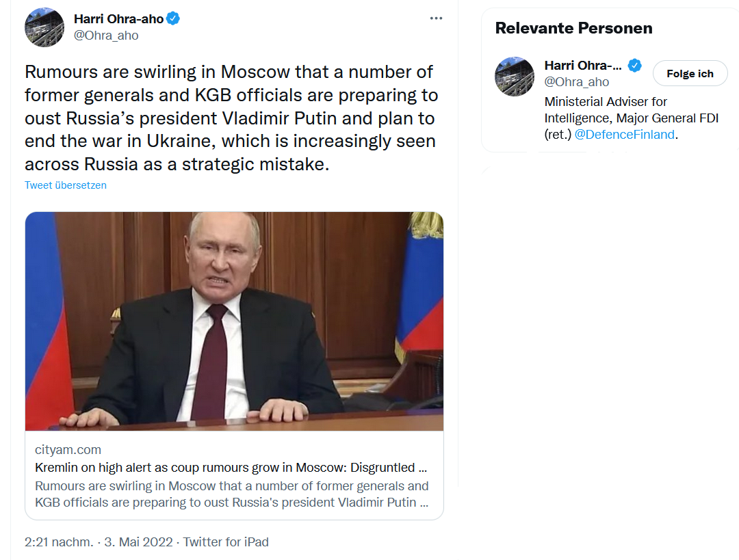Screen dimensions: 739x560
Task: Click the sidebar name 'Harri Ohra-...'
Action: 583,66
